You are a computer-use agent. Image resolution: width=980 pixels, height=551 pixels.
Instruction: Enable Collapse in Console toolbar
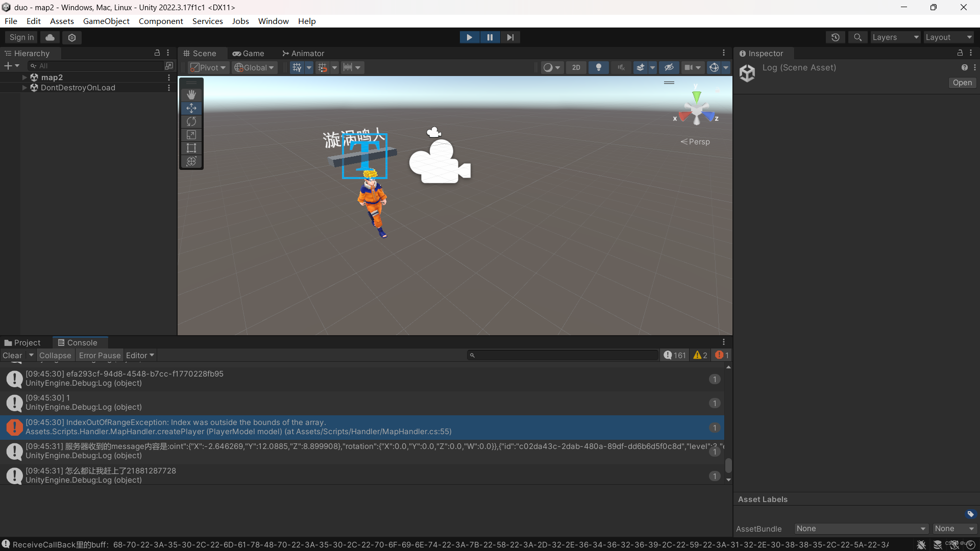pos(56,355)
